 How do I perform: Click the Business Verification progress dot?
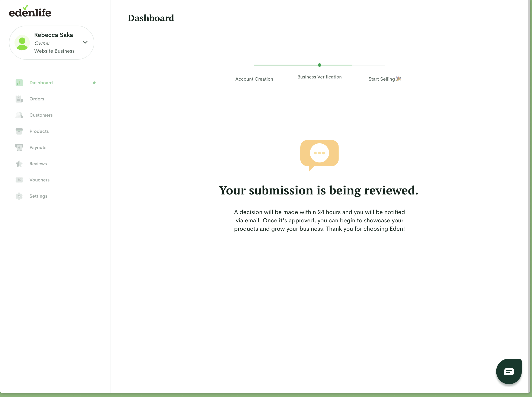(319, 65)
